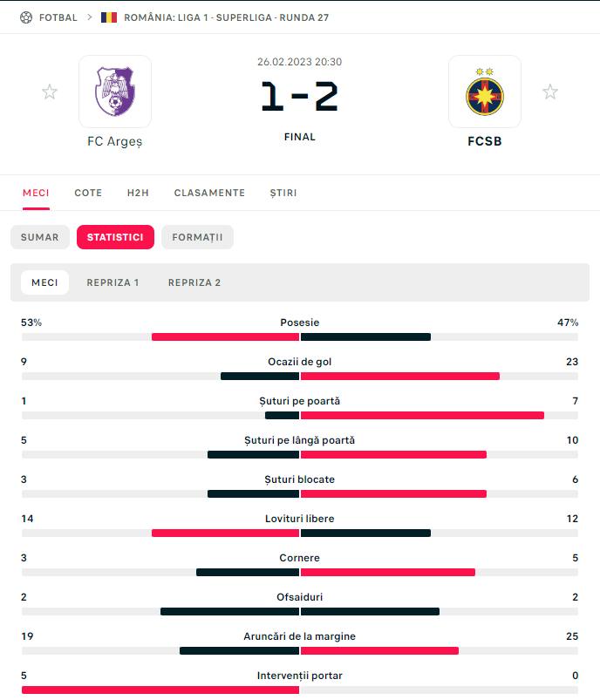This screenshot has width=600, height=700.
Task: Click the Romania flag icon
Action: pyautogui.click(x=109, y=17)
